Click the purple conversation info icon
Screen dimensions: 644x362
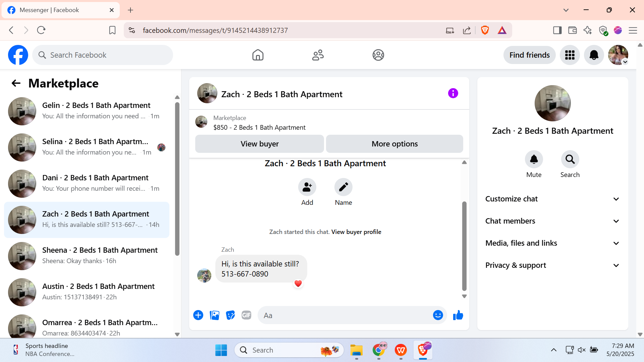[453, 94]
